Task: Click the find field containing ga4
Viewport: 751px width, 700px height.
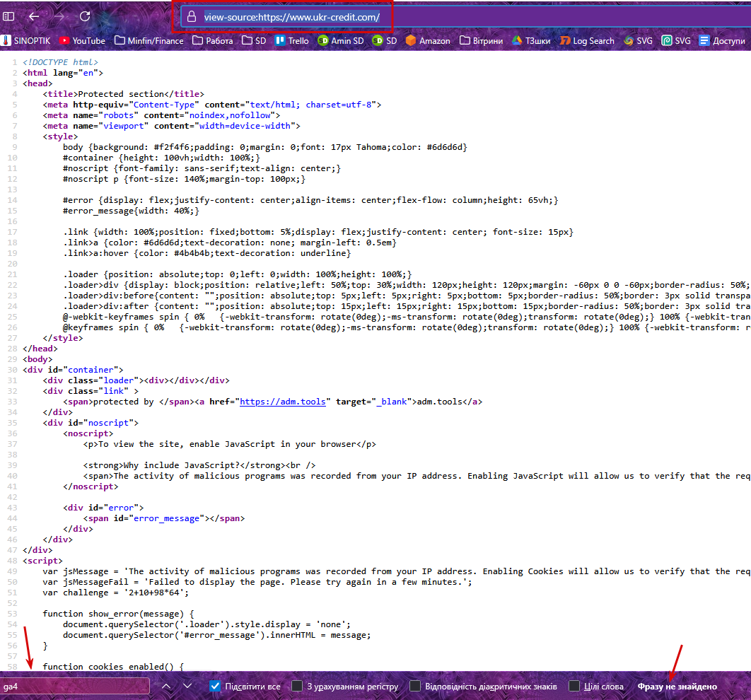Action: pyautogui.click(x=75, y=686)
